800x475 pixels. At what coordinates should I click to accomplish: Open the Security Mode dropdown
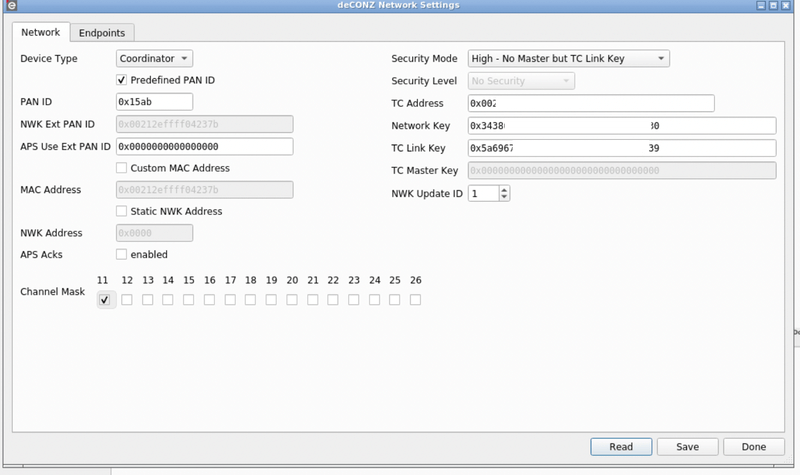pyautogui.click(x=568, y=59)
